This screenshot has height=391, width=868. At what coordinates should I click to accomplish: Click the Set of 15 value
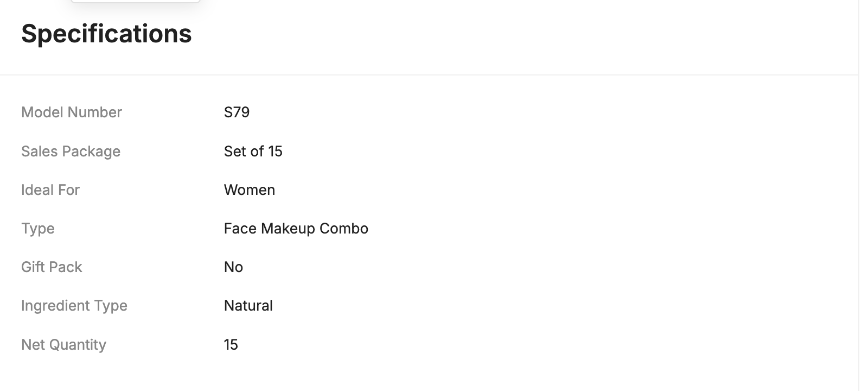click(253, 152)
